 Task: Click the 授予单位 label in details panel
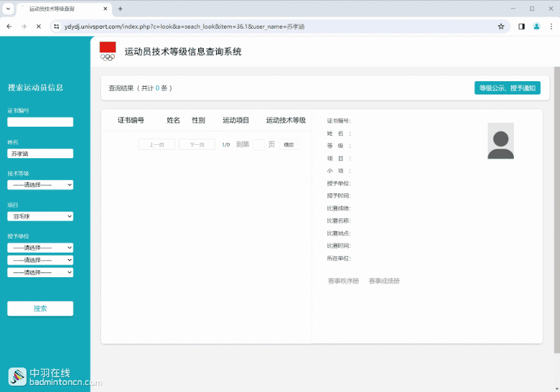coord(339,183)
